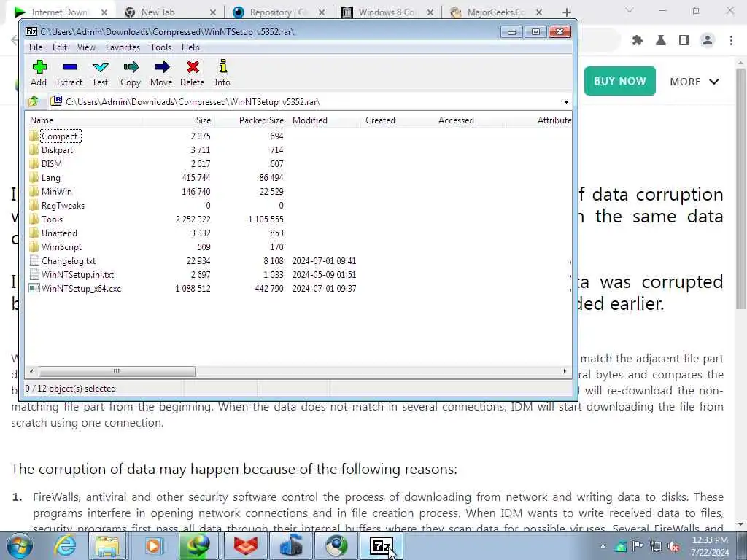This screenshot has height=560, width=747.
Task: Open Chrome Labs flask icon
Action: click(x=661, y=41)
